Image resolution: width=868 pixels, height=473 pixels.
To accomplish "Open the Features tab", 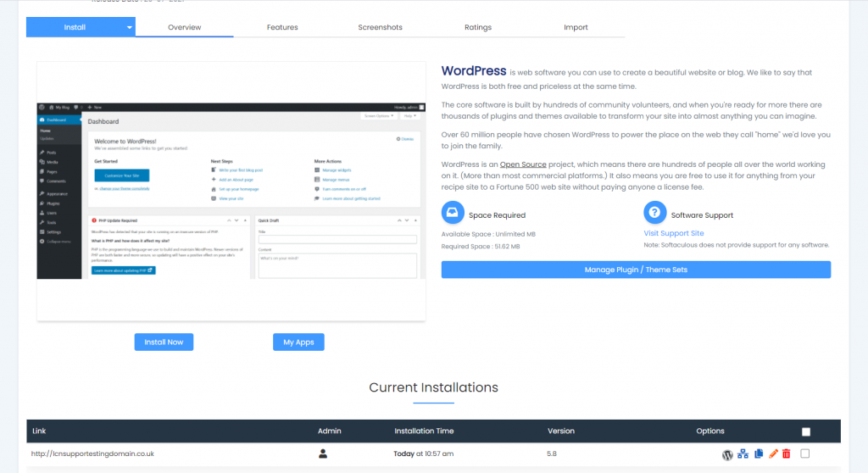I will pos(282,27).
